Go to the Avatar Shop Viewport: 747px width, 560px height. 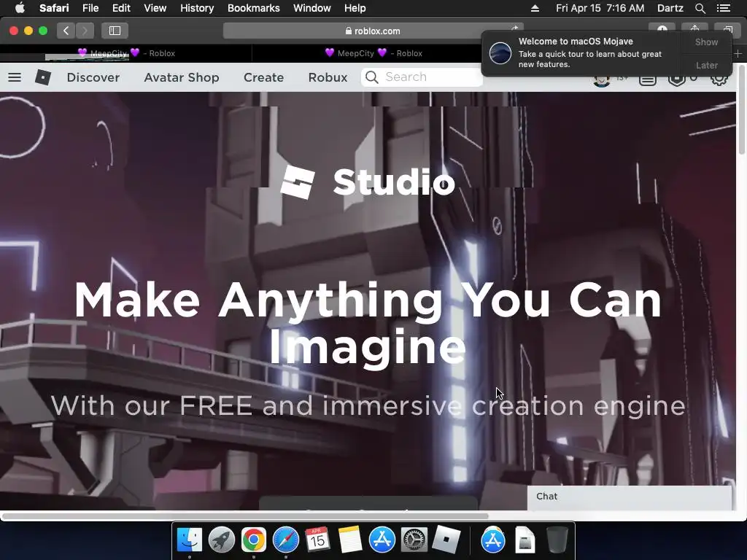point(182,77)
